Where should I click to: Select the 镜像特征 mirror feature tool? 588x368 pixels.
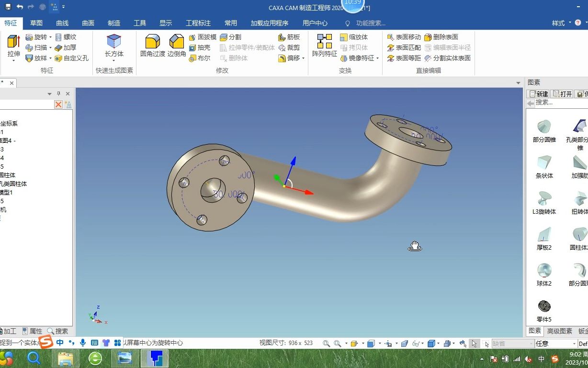coord(357,58)
